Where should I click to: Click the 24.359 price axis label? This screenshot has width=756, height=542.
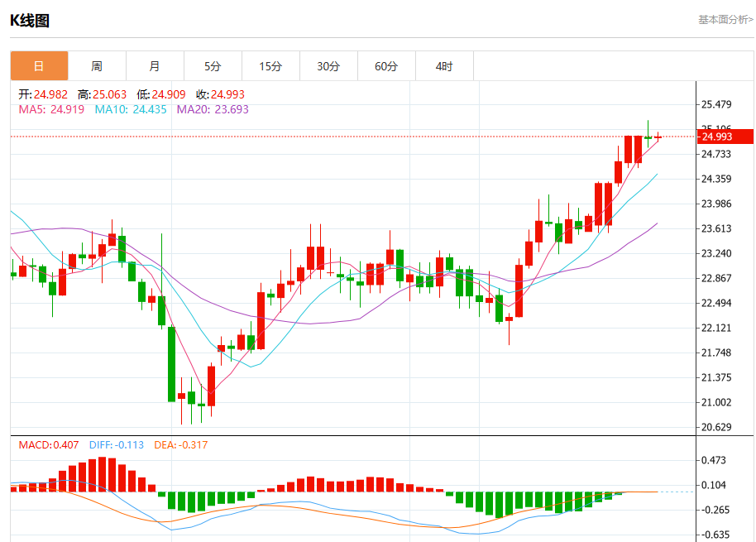(716, 179)
